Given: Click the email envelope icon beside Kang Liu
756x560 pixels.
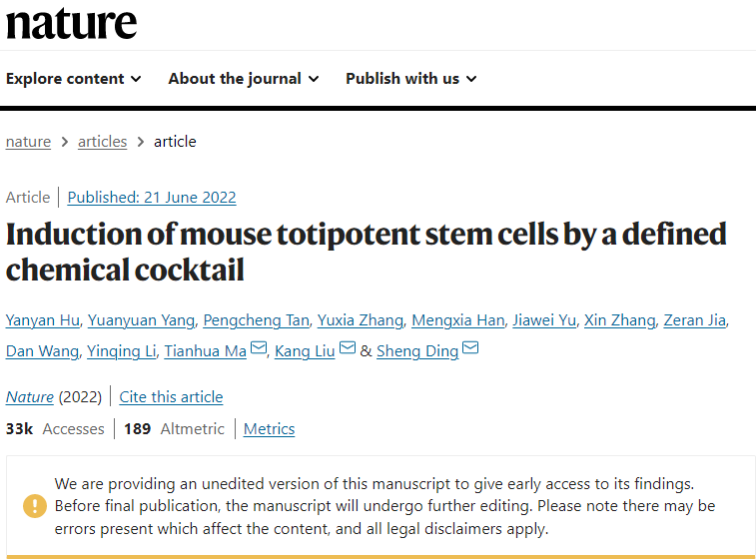Looking at the screenshot, I should point(348,348).
